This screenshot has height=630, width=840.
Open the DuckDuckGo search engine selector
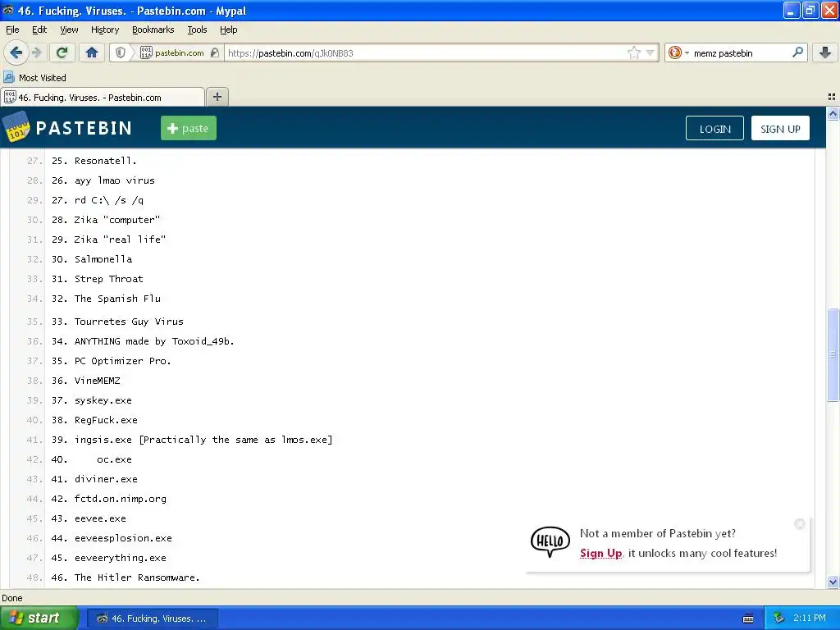(x=678, y=52)
